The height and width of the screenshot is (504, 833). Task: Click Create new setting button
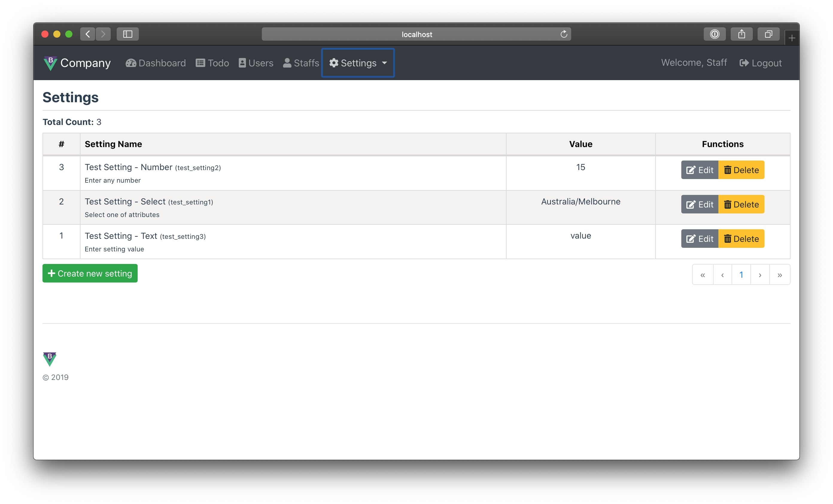coord(90,273)
